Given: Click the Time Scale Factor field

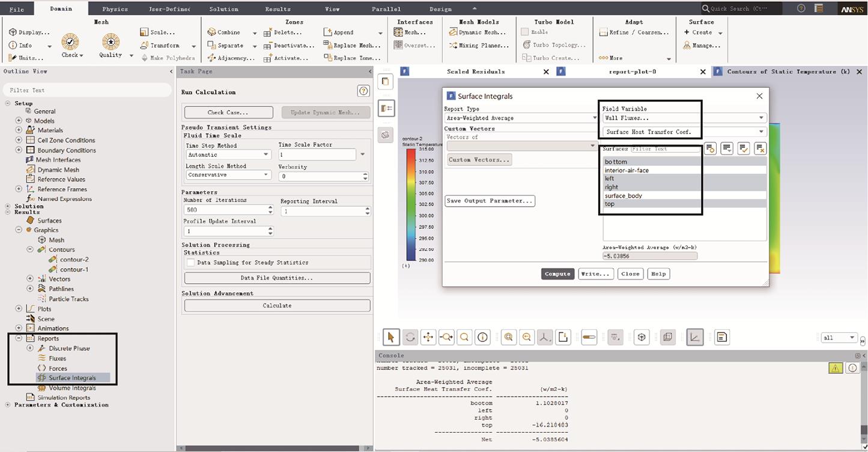Looking at the screenshot, I should [x=317, y=155].
